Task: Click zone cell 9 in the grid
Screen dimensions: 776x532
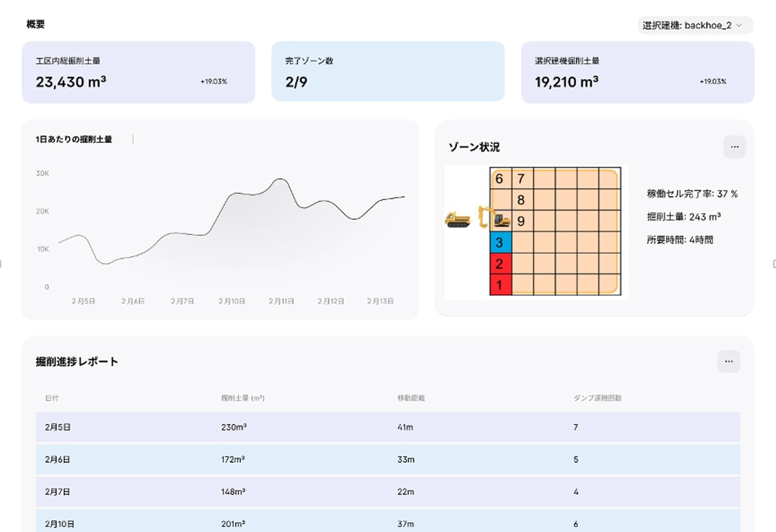Action: coord(521,222)
